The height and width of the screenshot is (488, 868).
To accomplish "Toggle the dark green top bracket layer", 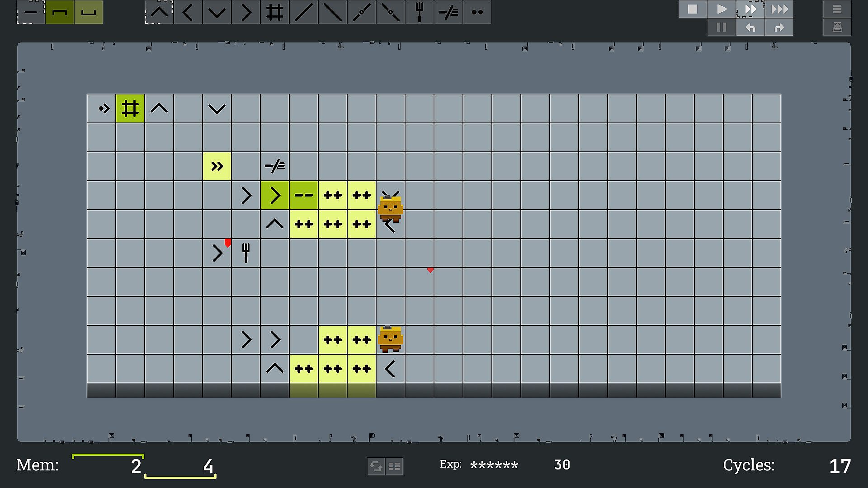I will 60,12.
